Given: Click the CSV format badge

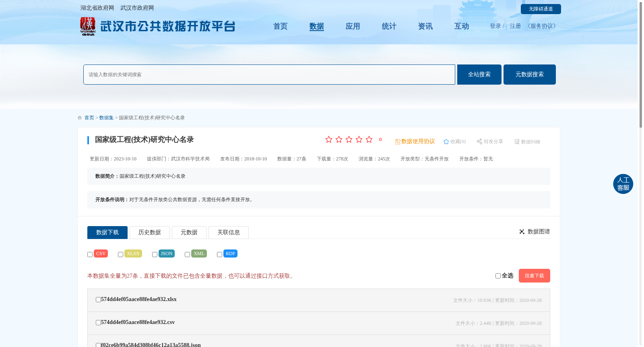Looking at the screenshot, I should click(x=101, y=253).
